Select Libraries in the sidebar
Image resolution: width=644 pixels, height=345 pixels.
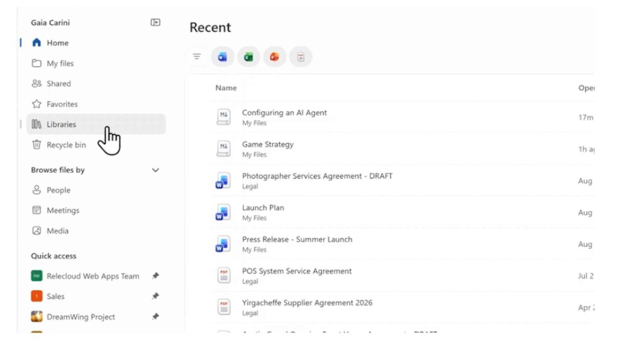pos(96,124)
